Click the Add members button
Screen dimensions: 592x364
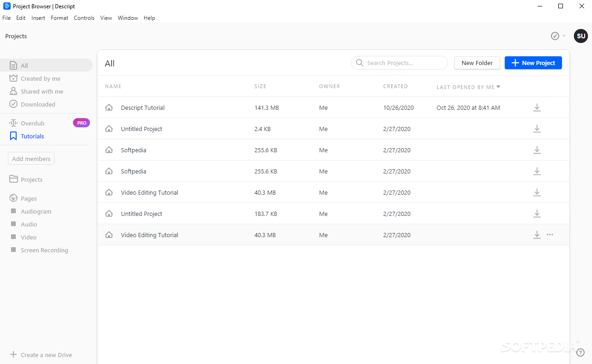[31, 159]
